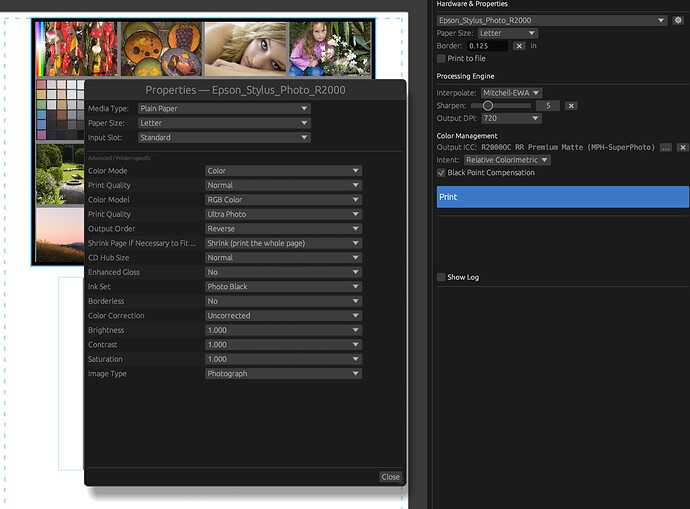The width and height of the screenshot is (690, 509).
Task: Click the Color Management section heading
Action: [467, 136]
